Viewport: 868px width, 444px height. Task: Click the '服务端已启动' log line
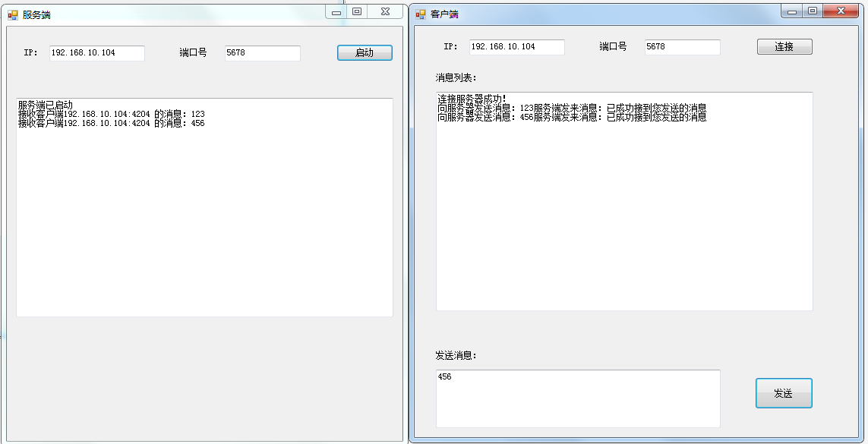[46, 105]
